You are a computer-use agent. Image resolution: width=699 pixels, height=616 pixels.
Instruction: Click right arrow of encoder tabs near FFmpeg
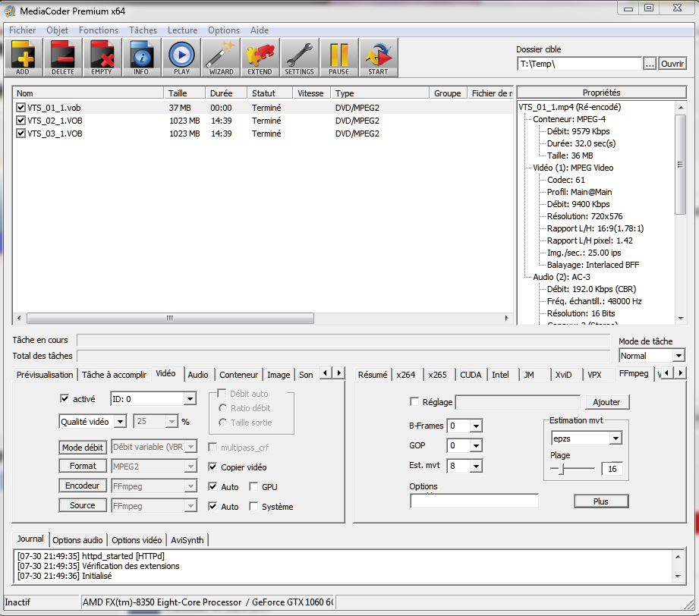680,372
